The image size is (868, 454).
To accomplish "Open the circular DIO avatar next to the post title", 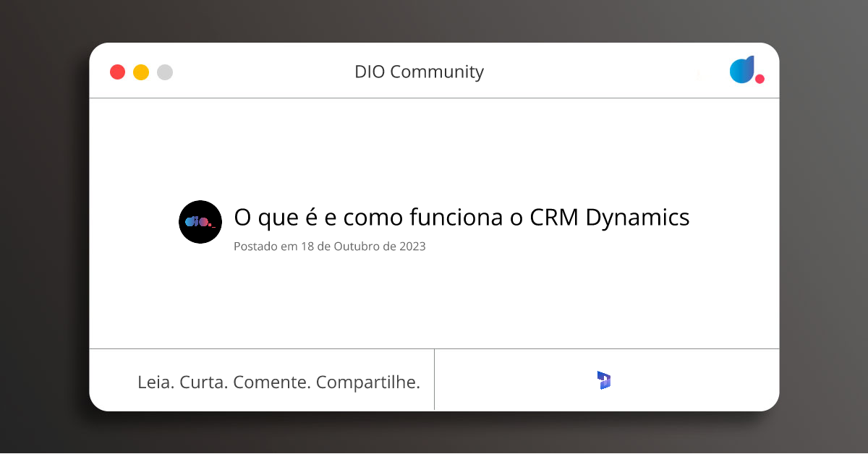I will tap(200, 222).
